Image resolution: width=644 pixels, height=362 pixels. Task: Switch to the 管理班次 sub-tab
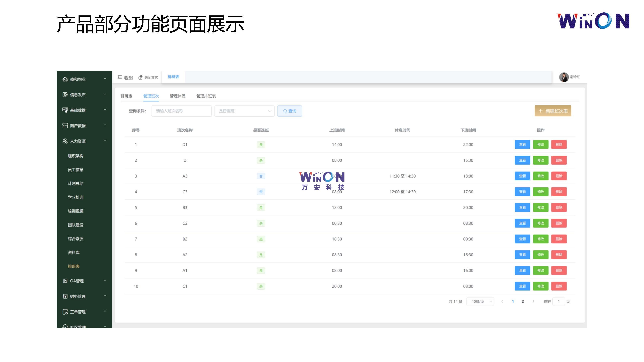tap(151, 96)
